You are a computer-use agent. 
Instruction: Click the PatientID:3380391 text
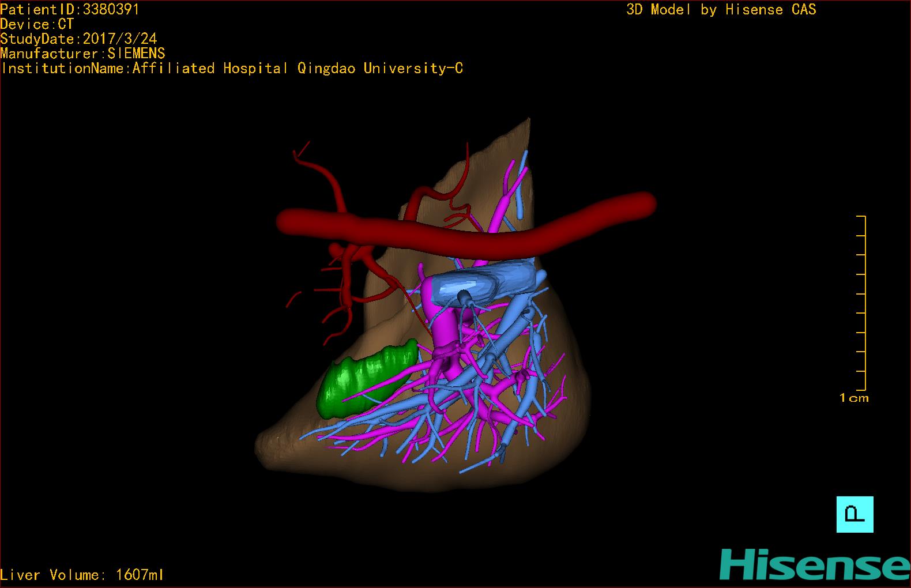(70, 9)
